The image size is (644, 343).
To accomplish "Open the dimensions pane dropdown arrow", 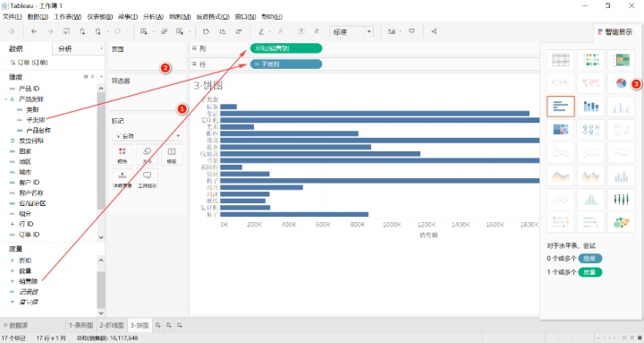I will pyautogui.click(x=101, y=76).
